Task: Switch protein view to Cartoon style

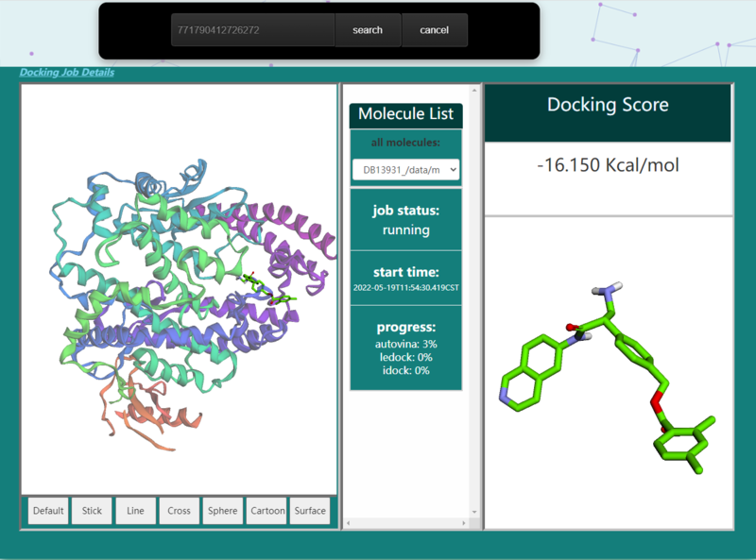Action: (266, 510)
